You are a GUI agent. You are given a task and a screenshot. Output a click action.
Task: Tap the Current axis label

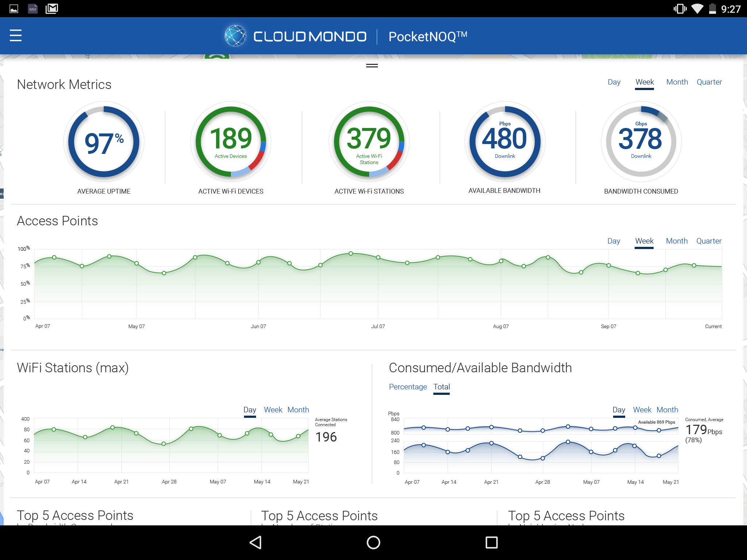point(713,326)
